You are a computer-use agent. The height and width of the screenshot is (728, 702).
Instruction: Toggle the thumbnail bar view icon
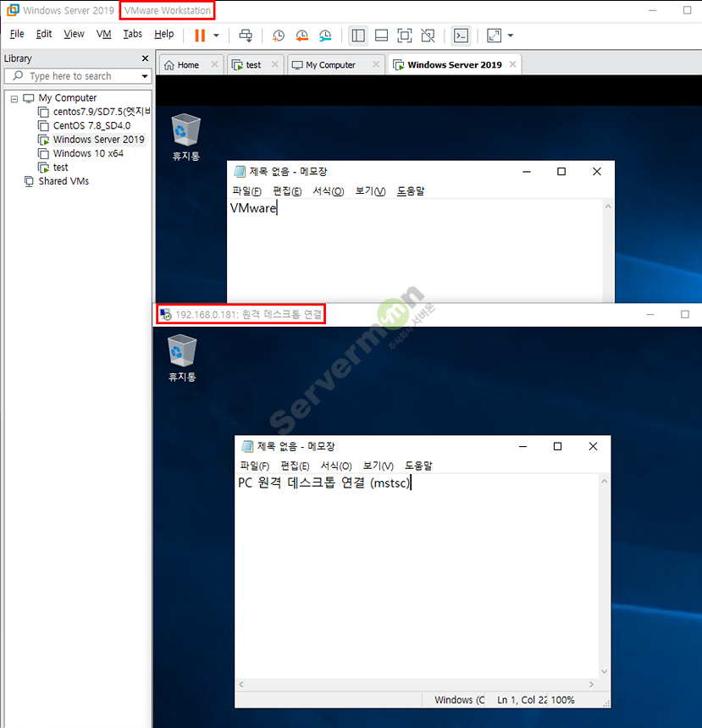coord(381,36)
